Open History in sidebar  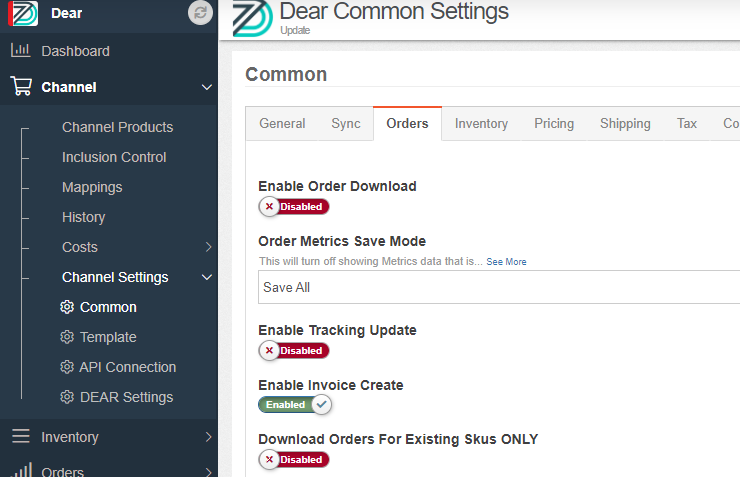tap(84, 218)
